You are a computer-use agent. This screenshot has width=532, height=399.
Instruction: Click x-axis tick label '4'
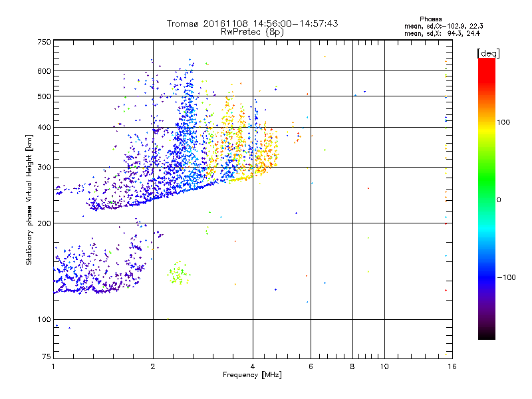click(x=253, y=366)
